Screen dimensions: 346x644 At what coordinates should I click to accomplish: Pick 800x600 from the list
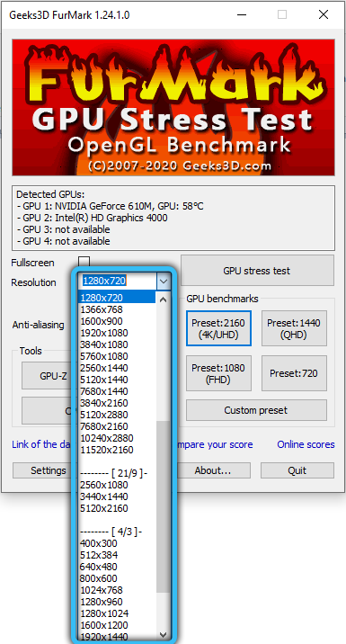tap(117, 578)
